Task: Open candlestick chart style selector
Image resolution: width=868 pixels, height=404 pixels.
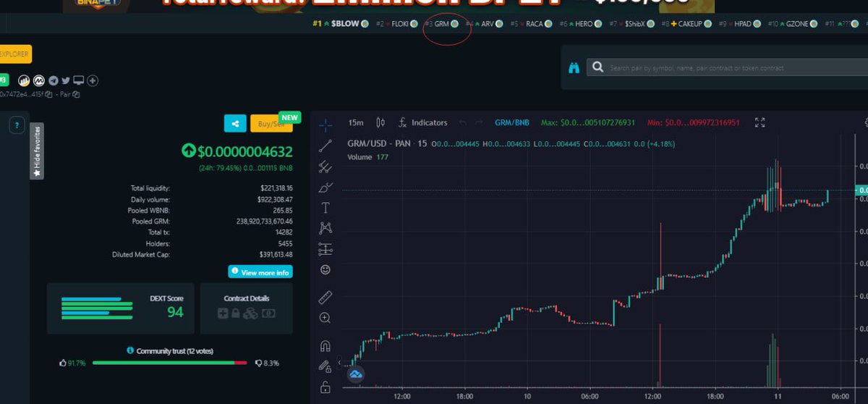Action: [x=381, y=122]
